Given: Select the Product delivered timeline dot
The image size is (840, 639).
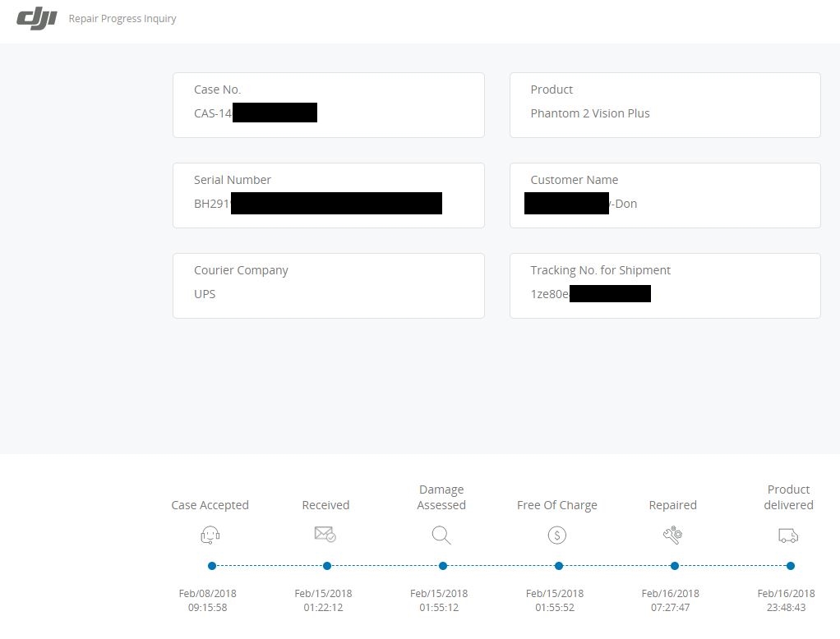Looking at the screenshot, I should tap(791, 566).
